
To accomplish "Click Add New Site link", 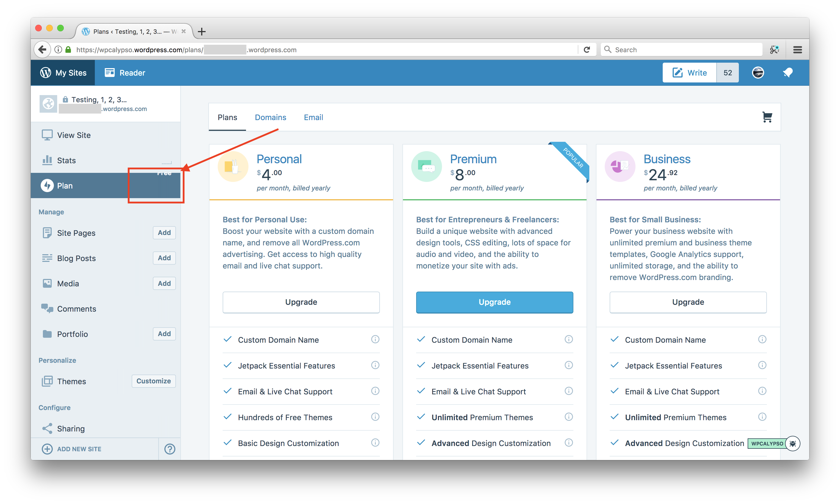I will point(79,449).
